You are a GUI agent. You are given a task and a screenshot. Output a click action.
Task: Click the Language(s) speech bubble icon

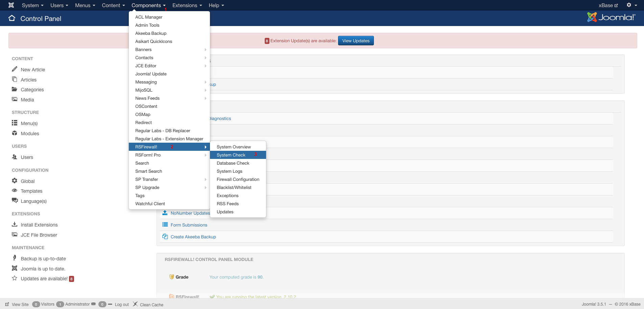point(15,200)
